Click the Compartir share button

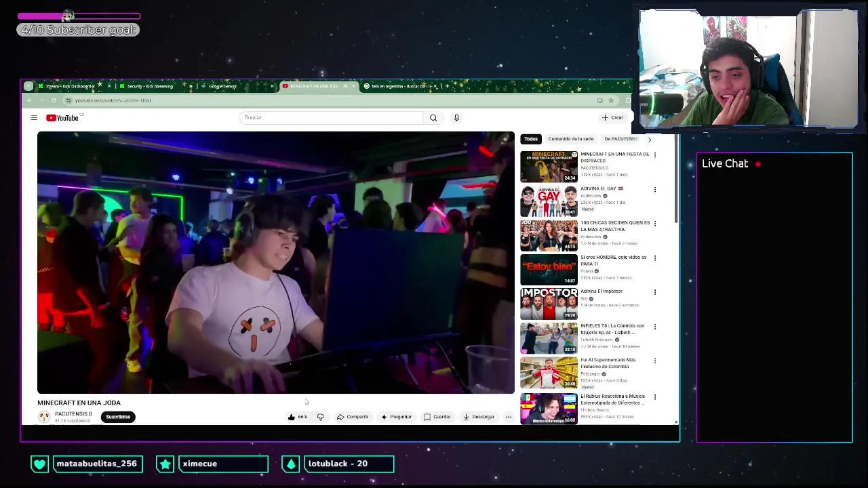tap(353, 417)
